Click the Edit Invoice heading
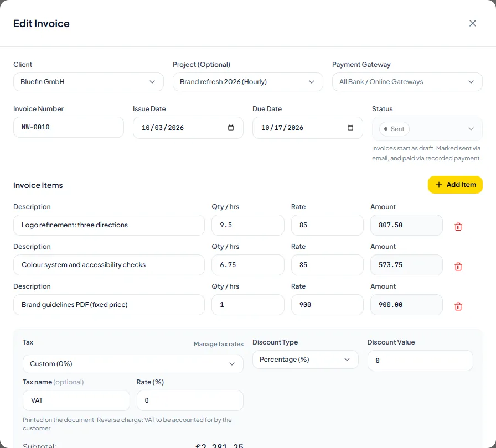Viewport: 496px width, 448px height. coord(42,24)
